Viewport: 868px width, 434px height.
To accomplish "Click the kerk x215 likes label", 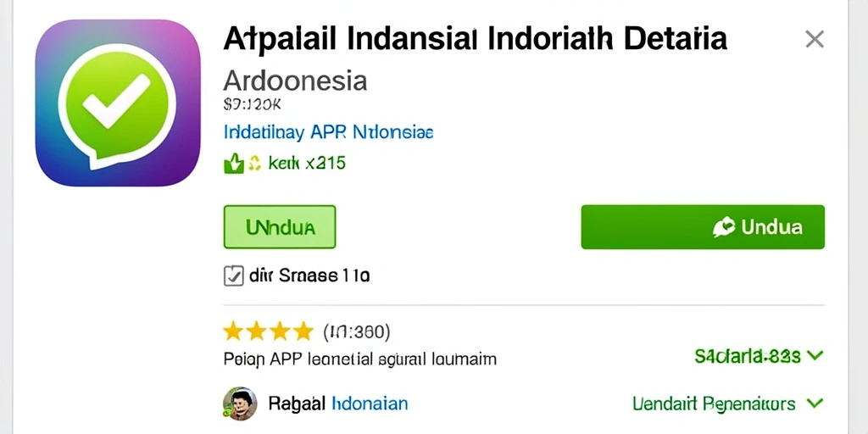I will pos(307,164).
